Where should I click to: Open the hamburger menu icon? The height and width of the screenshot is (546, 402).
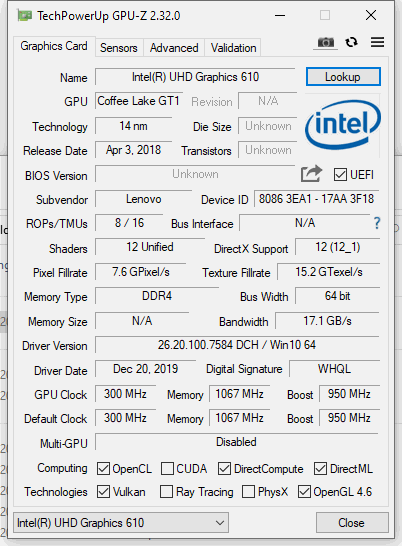(x=377, y=42)
